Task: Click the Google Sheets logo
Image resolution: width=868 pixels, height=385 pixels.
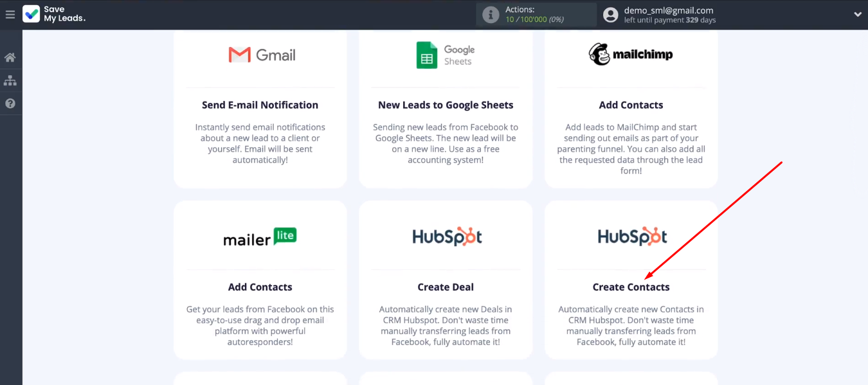Action: pos(446,55)
